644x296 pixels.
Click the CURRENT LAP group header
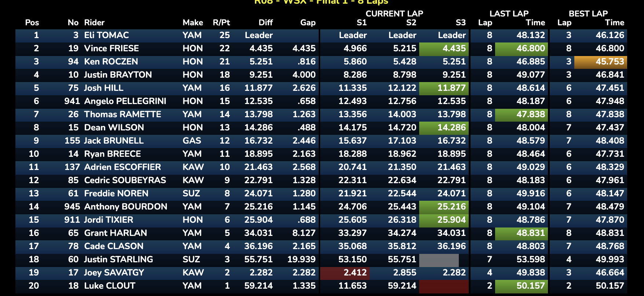point(394,14)
